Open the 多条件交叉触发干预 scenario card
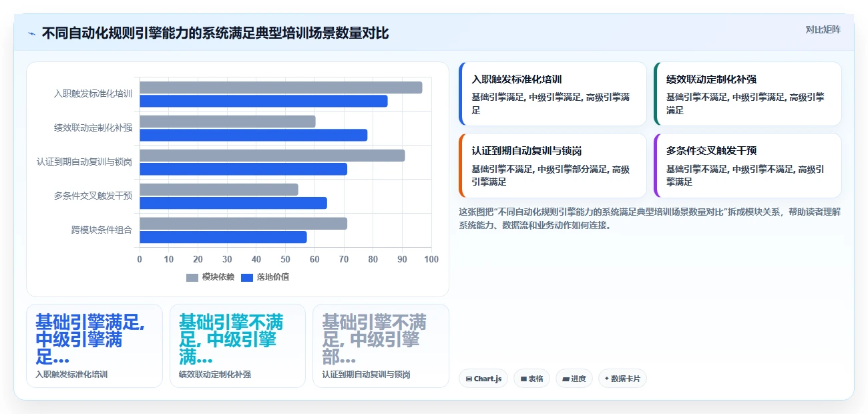Screen dimensions: 868x414 click(747, 166)
